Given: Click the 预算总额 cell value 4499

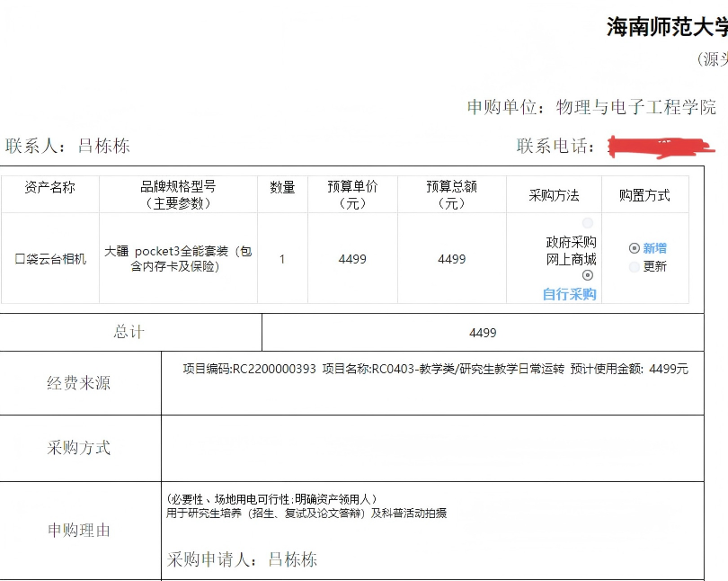Looking at the screenshot, I should click(x=451, y=259).
